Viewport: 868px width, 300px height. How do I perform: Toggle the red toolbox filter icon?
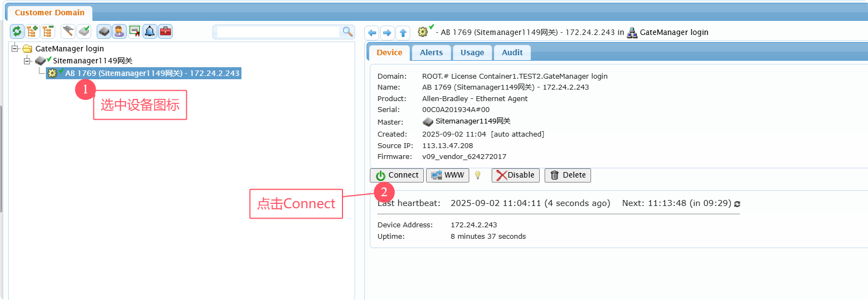click(165, 32)
